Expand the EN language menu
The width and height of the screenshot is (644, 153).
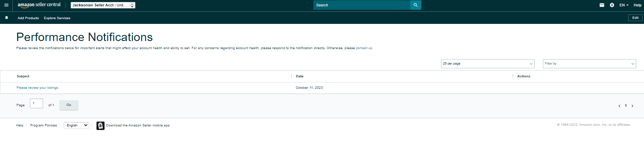pos(624,5)
